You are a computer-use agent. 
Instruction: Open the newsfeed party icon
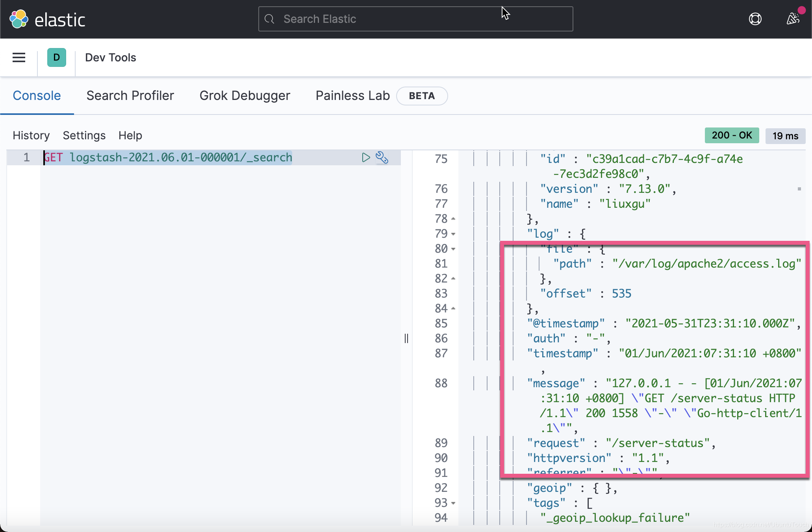click(793, 18)
